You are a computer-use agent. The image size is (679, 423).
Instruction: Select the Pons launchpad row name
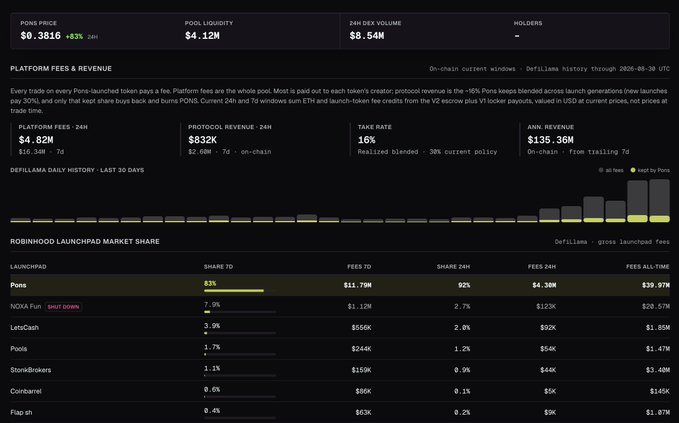pos(18,285)
